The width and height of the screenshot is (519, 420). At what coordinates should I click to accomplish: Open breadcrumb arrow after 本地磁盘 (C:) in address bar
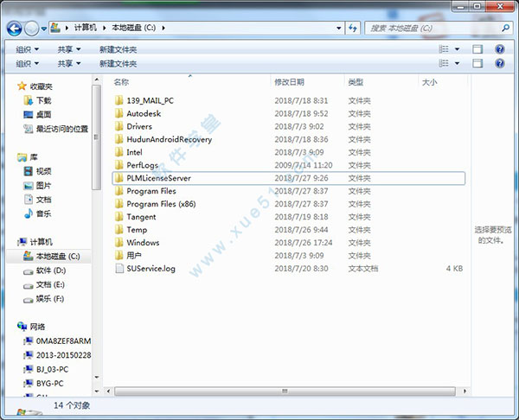click(x=162, y=29)
